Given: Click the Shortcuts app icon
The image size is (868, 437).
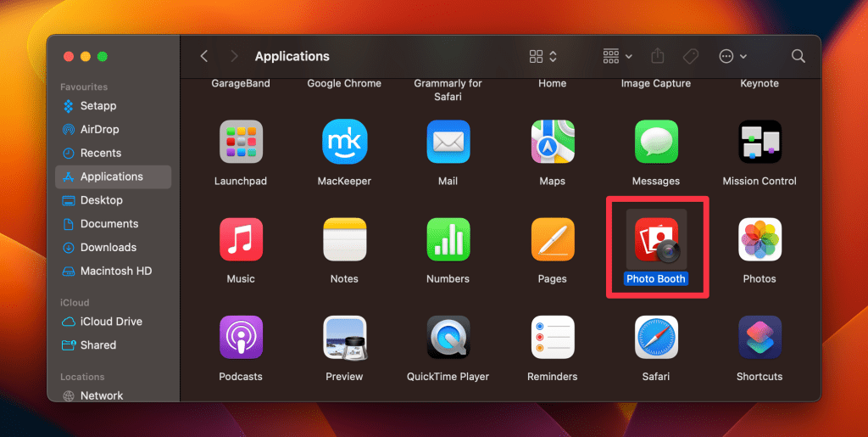Looking at the screenshot, I should pyautogui.click(x=759, y=338).
